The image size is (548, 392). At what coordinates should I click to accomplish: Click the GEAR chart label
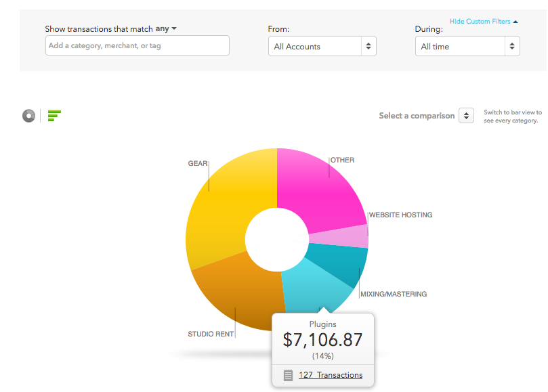click(197, 163)
